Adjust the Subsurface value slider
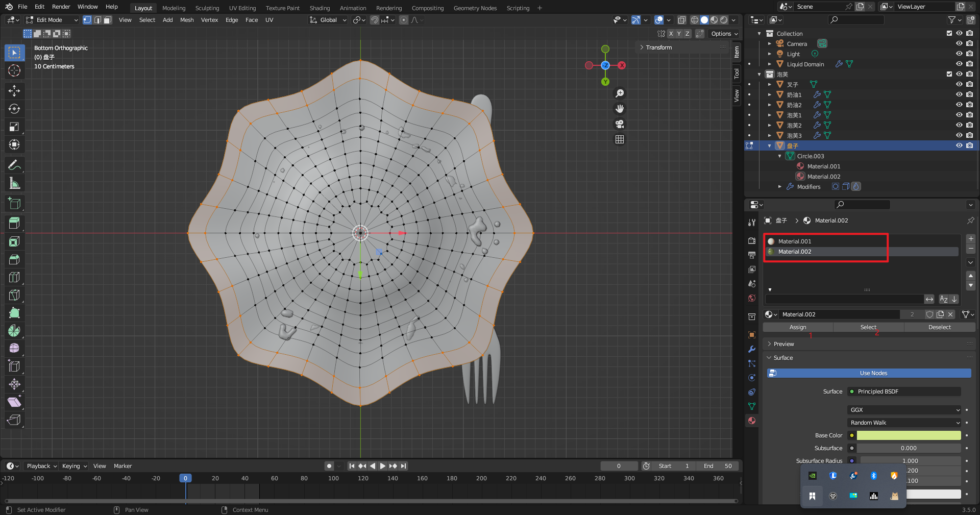 click(x=909, y=448)
